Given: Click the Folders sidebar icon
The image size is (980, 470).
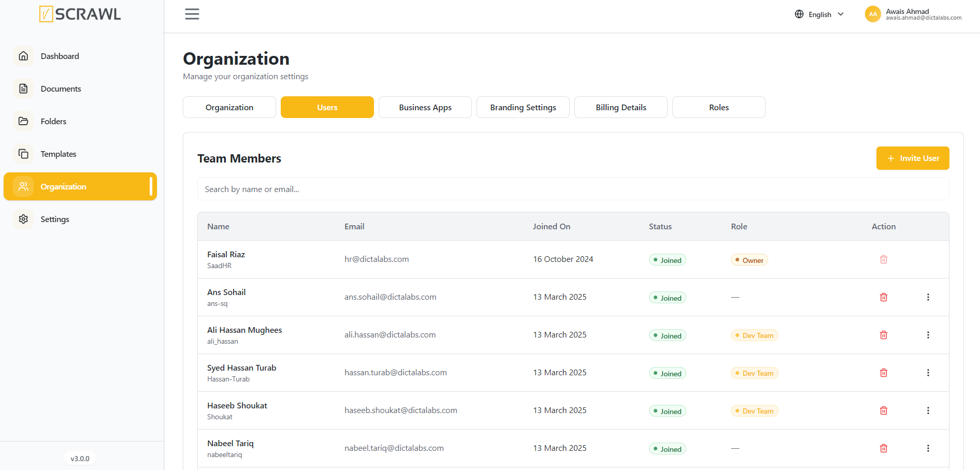Looking at the screenshot, I should click(x=23, y=121).
